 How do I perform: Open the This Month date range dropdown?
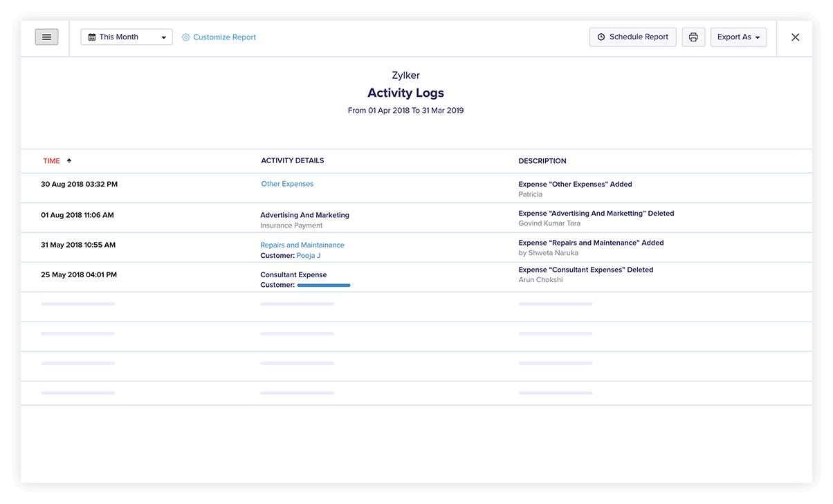[x=127, y=37]
